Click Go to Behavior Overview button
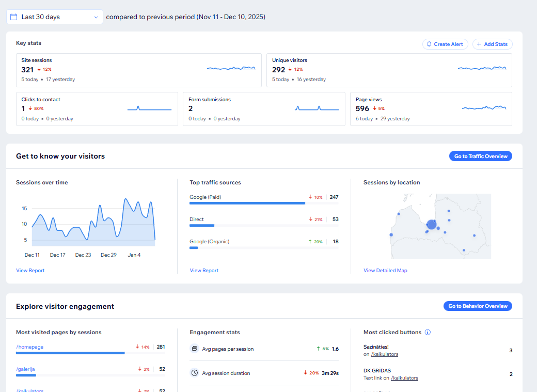The image size is (537, 392). (478, 306)
